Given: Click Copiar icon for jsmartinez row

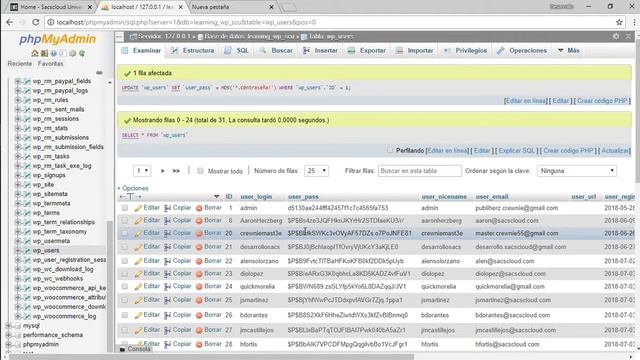Looking at the screenshot, I should (x=167, y=300).
